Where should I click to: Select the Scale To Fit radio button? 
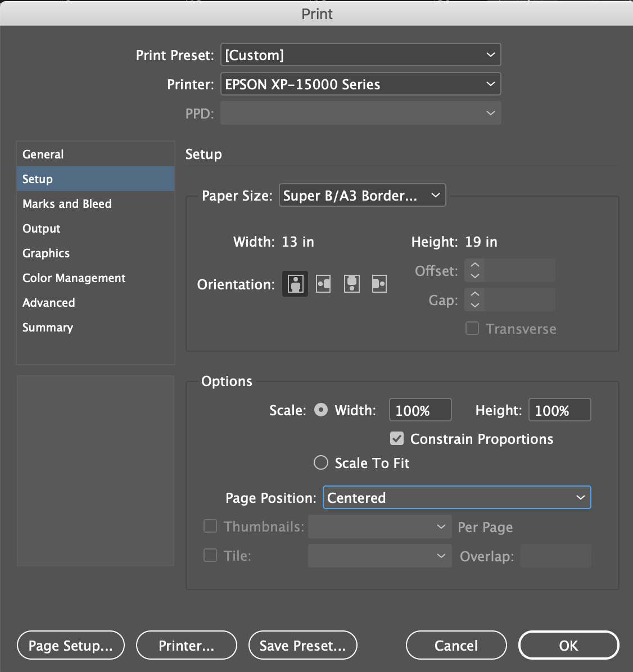[x=320, y=462]
